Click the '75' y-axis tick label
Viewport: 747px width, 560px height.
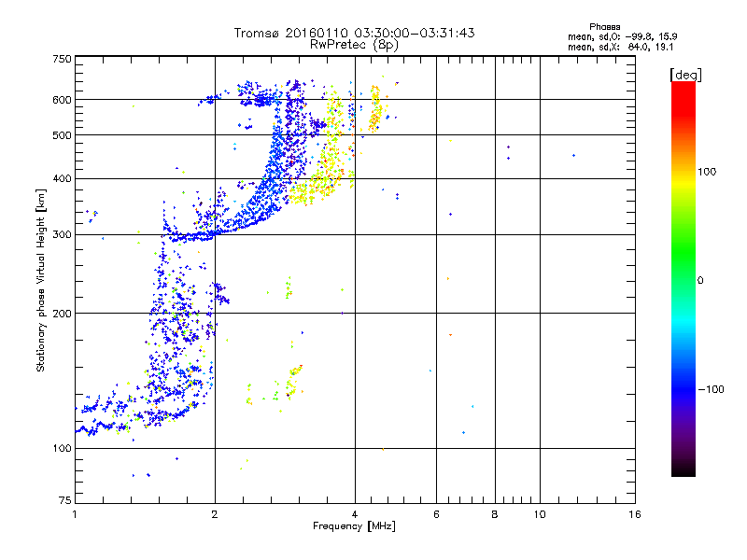[65, 500]
